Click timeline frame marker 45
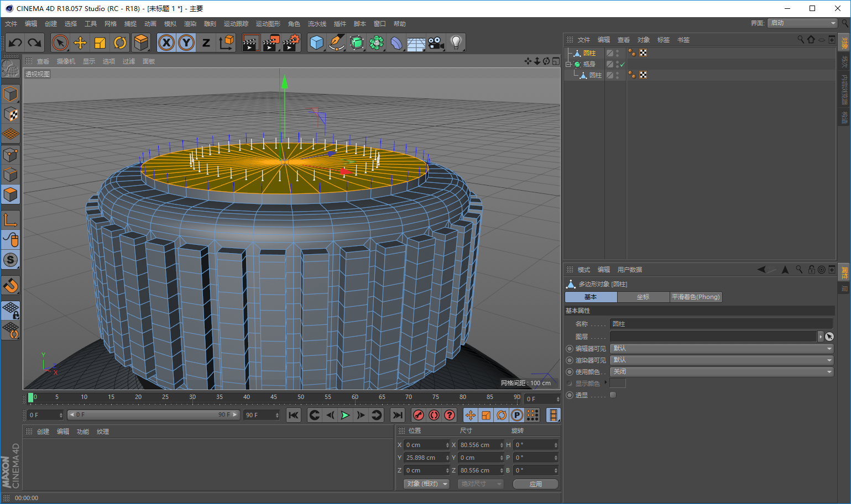This screenshot has height=504, width=851. click(274, 397)
